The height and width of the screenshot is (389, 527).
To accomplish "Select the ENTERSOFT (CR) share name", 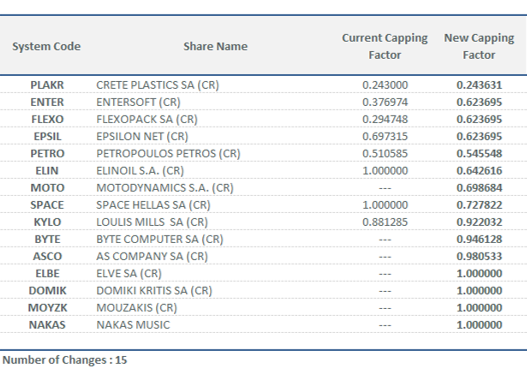I will [x=138, y=102].
